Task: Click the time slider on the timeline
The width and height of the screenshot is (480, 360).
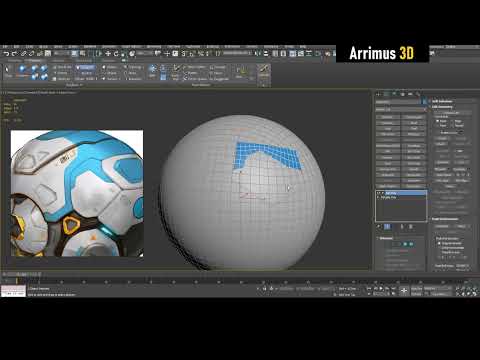Action: (x=21, y=274)
